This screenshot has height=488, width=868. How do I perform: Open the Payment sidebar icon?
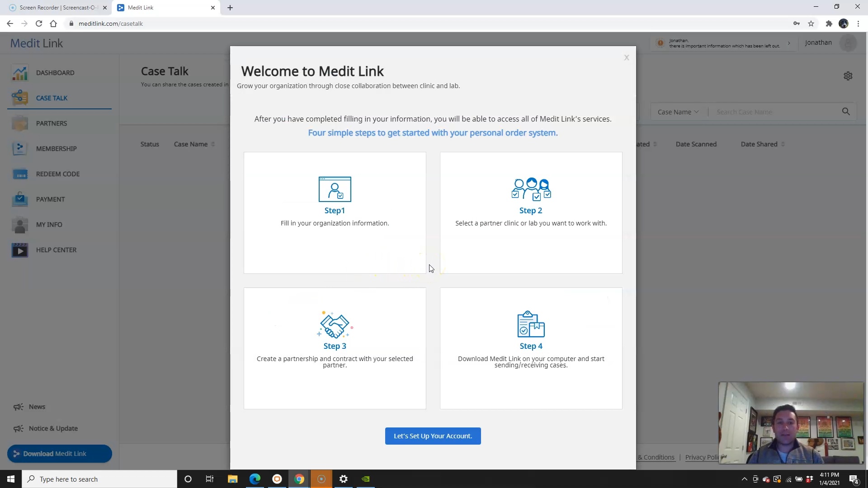pyautogui.click(x=20, y=199)
